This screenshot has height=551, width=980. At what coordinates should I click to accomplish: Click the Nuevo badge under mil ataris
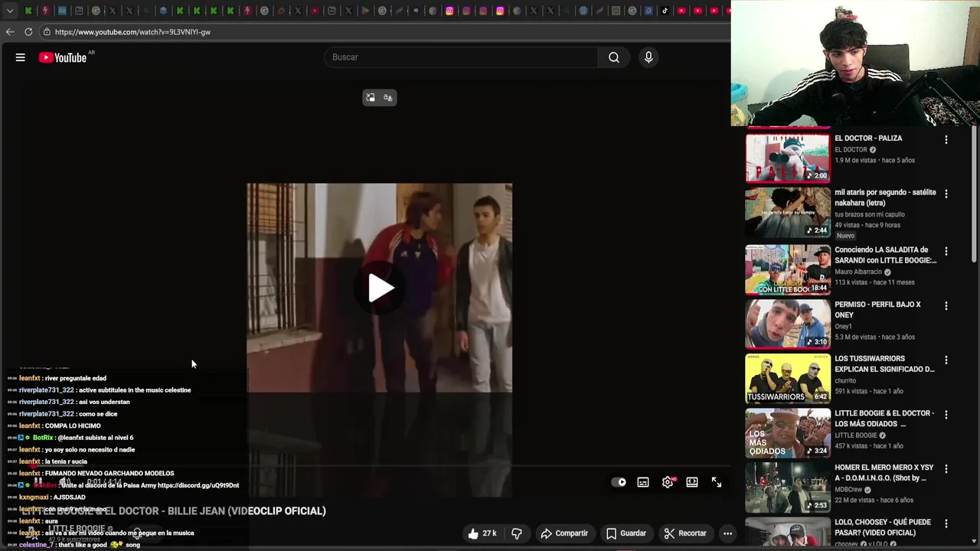[845, 236]
